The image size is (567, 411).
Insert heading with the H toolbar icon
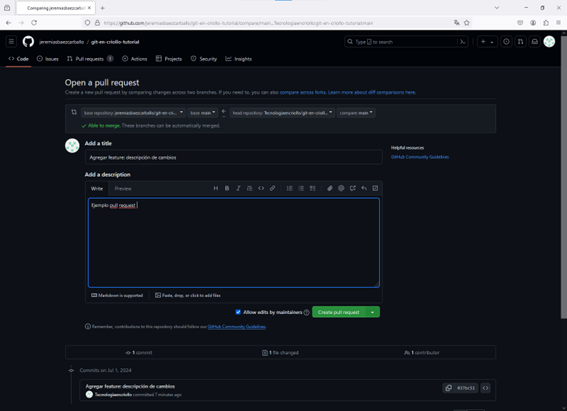point(216,188)
